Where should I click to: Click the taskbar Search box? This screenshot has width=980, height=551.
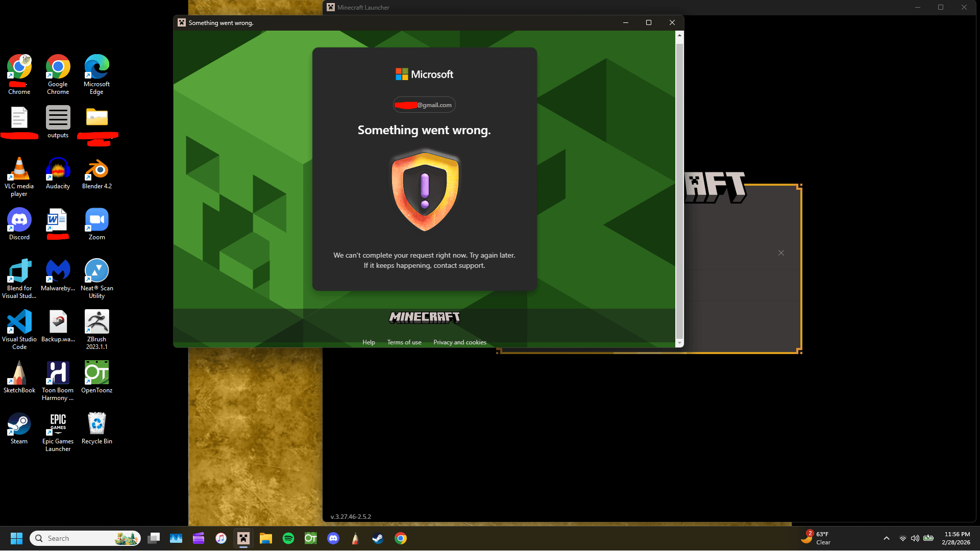point(84,538)
